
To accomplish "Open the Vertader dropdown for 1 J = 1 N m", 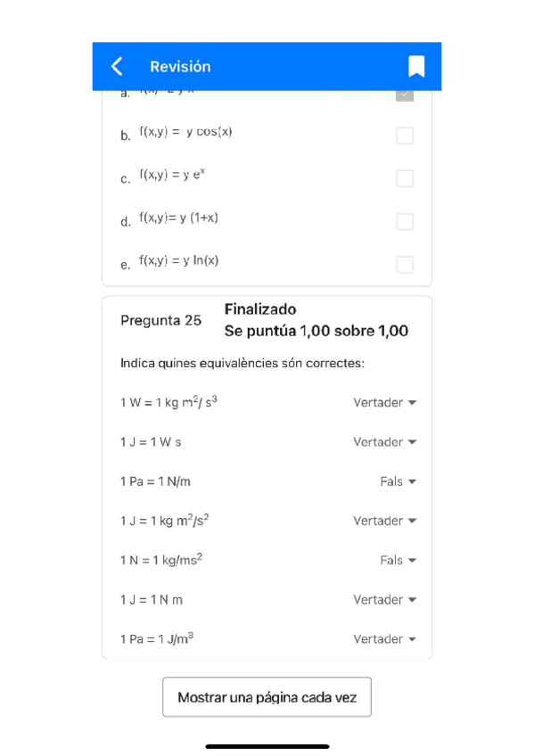I will tap(384, 599).
